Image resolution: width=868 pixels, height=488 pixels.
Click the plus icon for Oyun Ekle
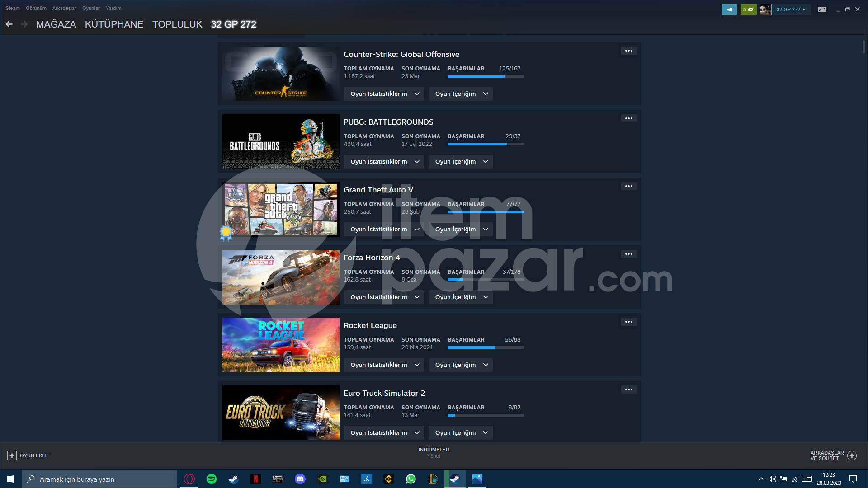pos(12,455)
